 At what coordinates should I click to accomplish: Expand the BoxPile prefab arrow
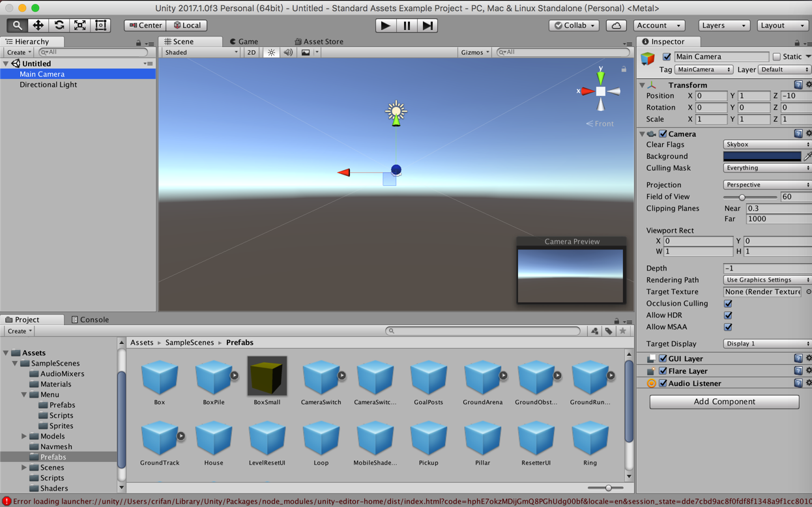(x=234, y=375)
